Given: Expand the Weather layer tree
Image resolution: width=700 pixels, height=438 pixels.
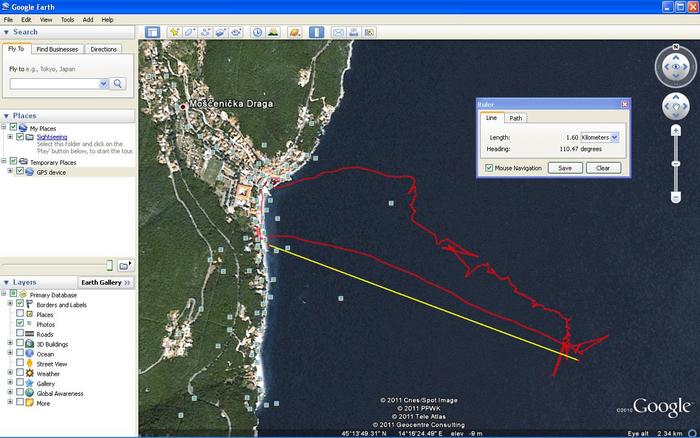Looking at the screenshot, I should 9,373.
